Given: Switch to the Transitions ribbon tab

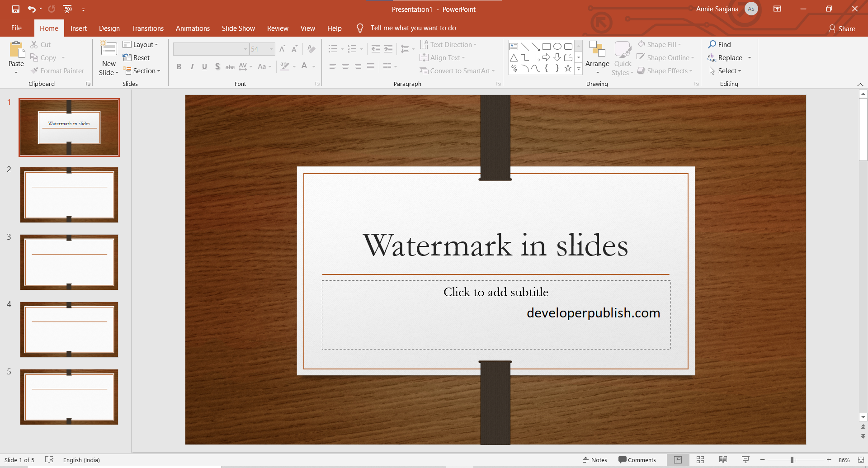Looking at the screenshot, I should (147, 28).
